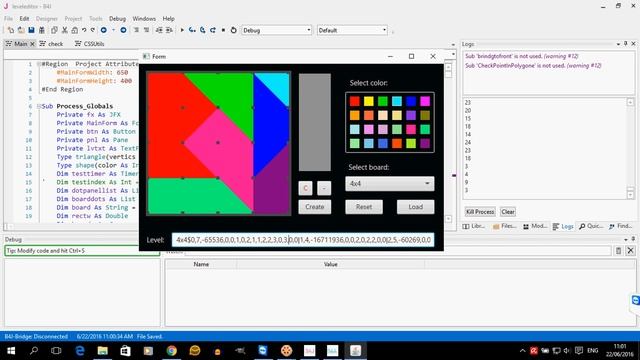The image size is (640, 360).
Task: Click the Run play triangle icon
Action: tap(182, 30)
